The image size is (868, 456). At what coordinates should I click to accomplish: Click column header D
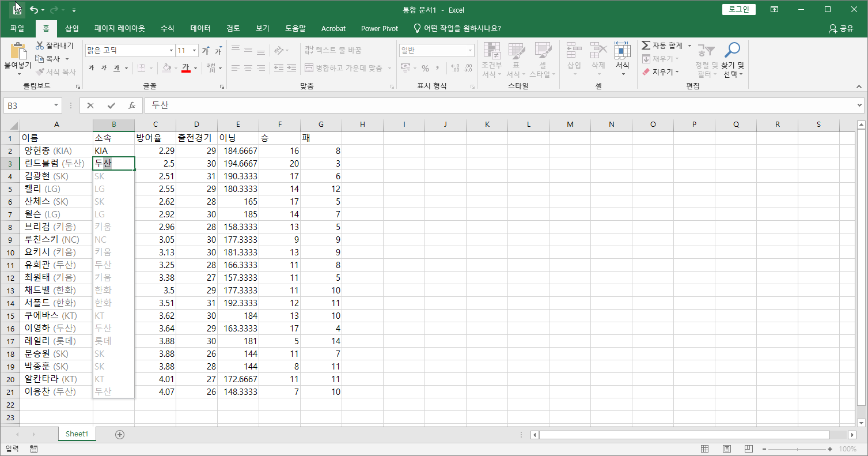point(196,125)
